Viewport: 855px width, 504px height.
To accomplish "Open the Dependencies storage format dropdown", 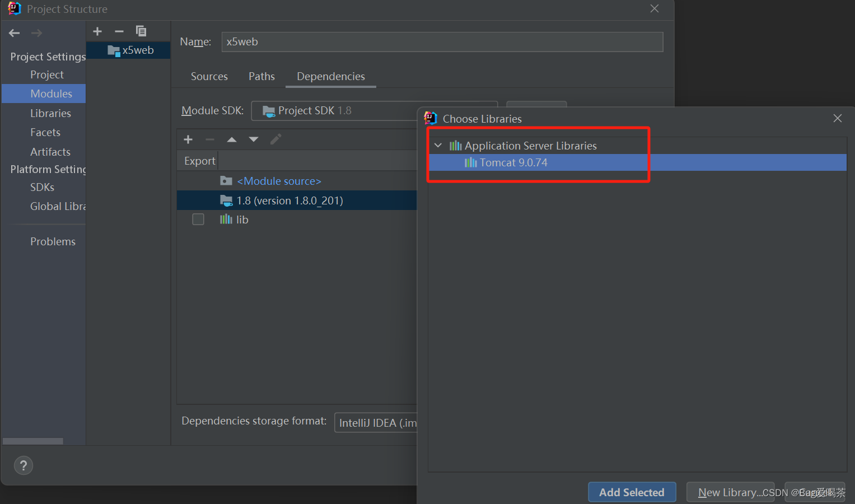I will pos(376,423).
